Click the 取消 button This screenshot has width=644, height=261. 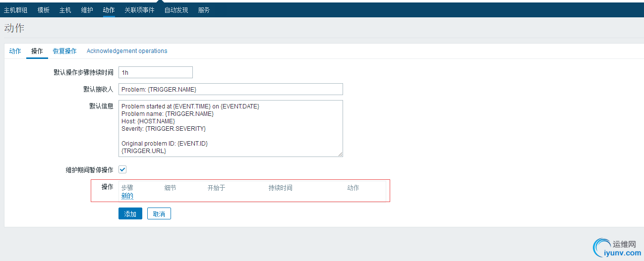(159, 214)
